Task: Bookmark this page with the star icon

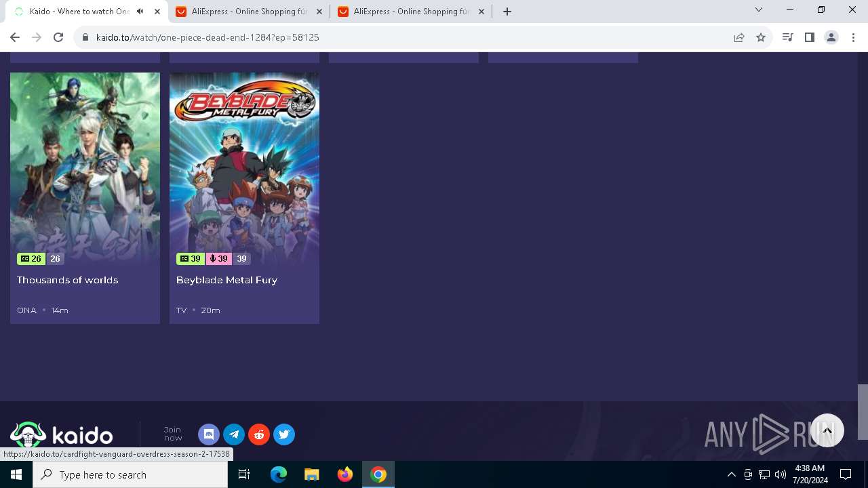Action: (761, 37)
